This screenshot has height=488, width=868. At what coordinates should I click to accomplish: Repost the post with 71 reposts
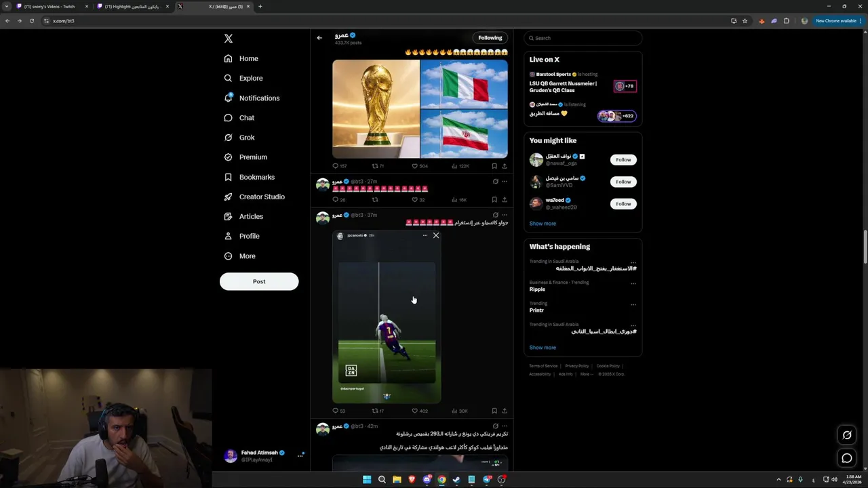click(x=378, y=166)
